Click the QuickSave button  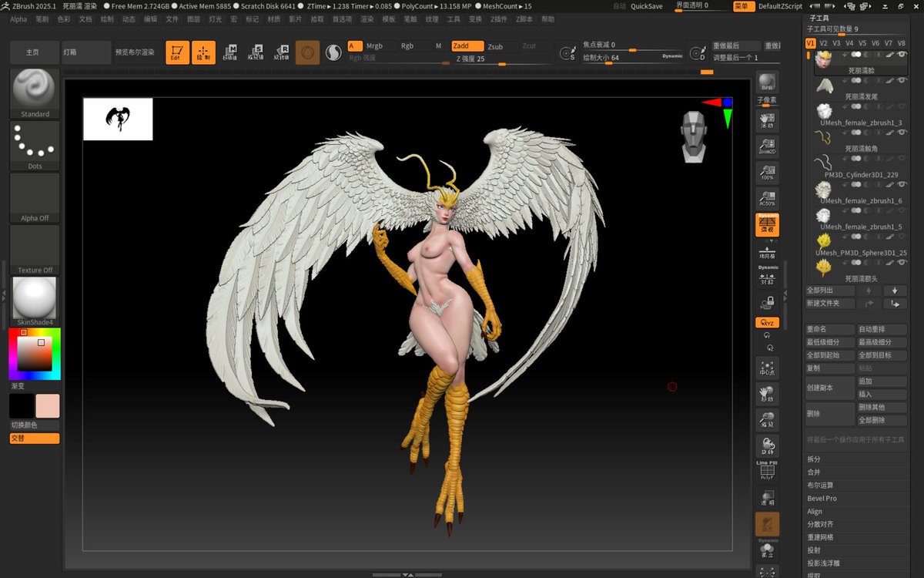[647, 6]
